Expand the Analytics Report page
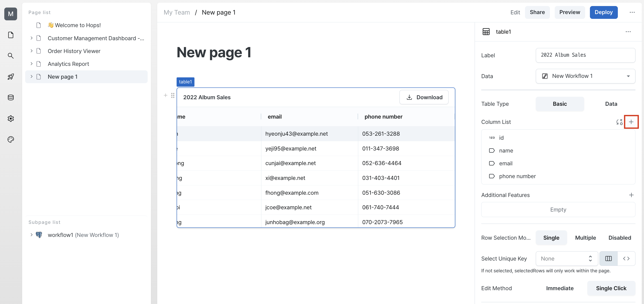 point(31,64)
